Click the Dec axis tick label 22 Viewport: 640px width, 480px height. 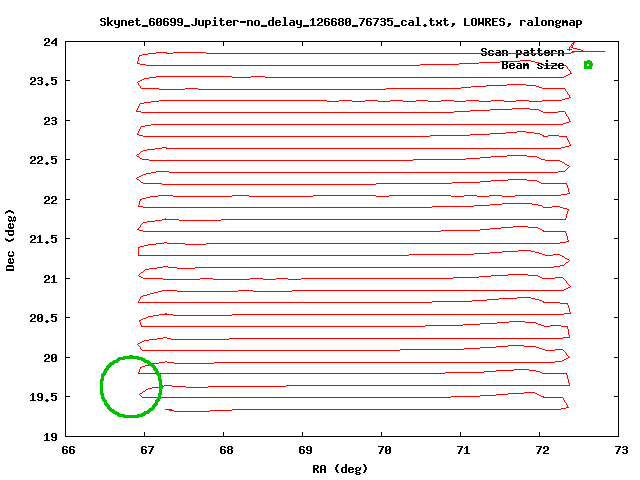coord(51,200)
